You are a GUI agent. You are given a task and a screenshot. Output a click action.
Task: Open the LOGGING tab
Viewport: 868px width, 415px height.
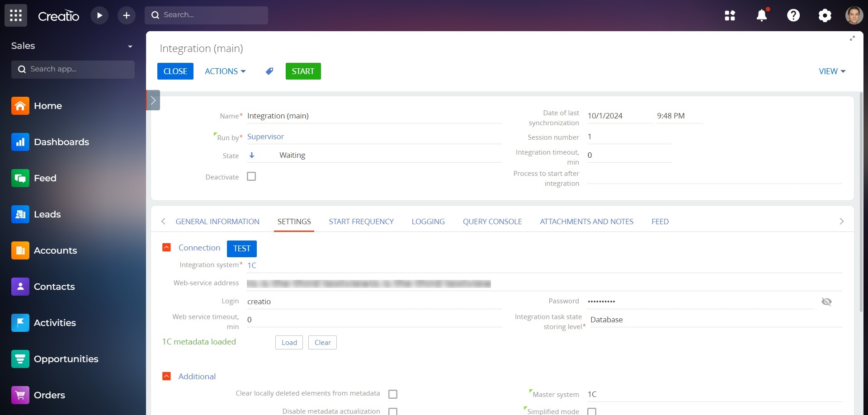click(x=428, y=222)
